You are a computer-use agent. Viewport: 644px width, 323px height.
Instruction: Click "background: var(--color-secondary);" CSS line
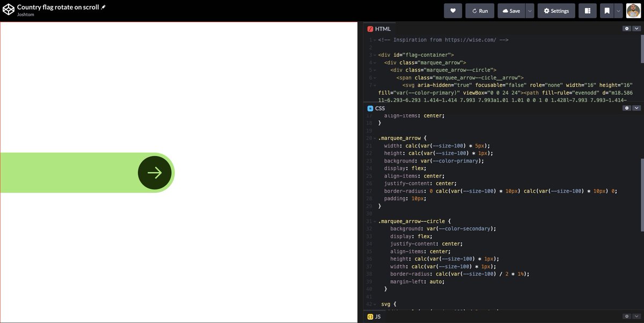click(443, 229)
